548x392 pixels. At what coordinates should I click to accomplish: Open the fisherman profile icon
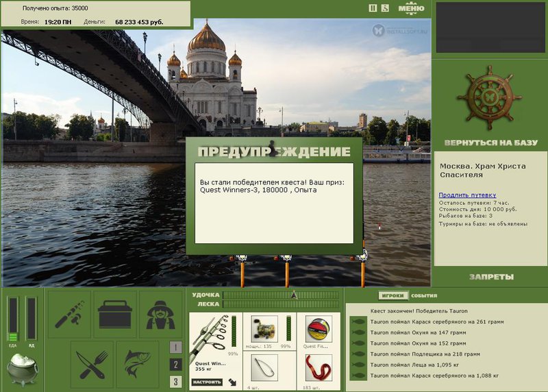point(160,314)
